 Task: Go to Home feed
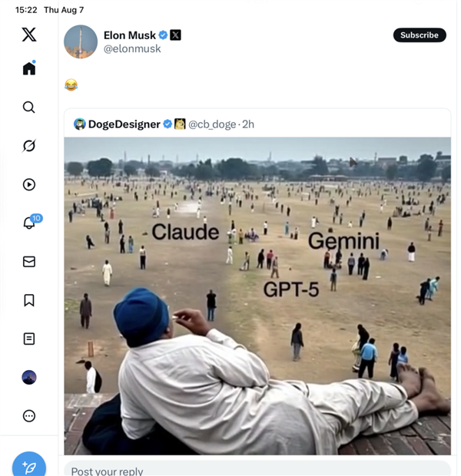(x=29, y=68)
